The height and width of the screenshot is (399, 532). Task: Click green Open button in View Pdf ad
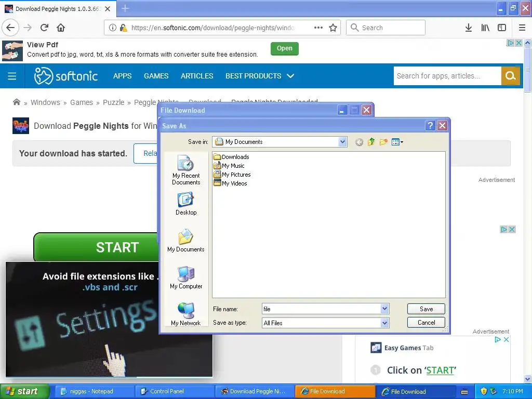click(284, 48)
